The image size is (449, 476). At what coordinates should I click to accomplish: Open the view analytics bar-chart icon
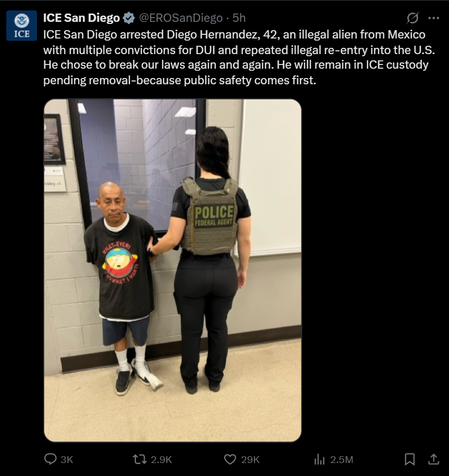(319, 459)
